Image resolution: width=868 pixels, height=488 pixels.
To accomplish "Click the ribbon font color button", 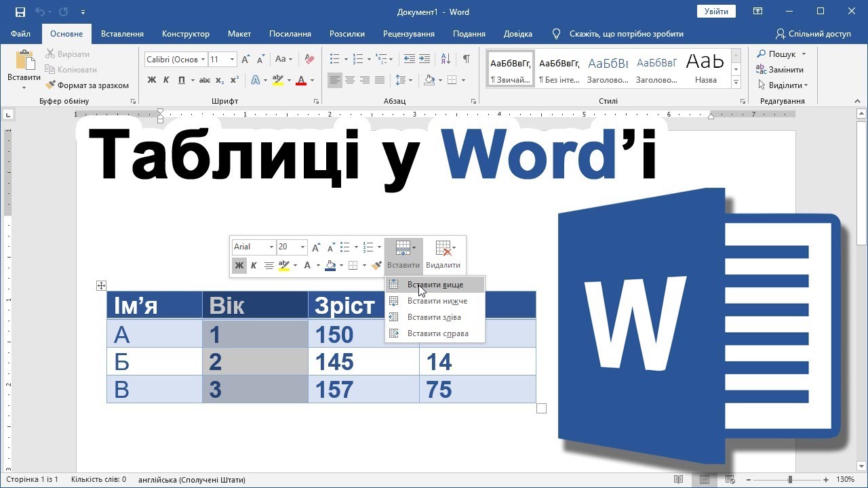I will click(x=302, y=80).
